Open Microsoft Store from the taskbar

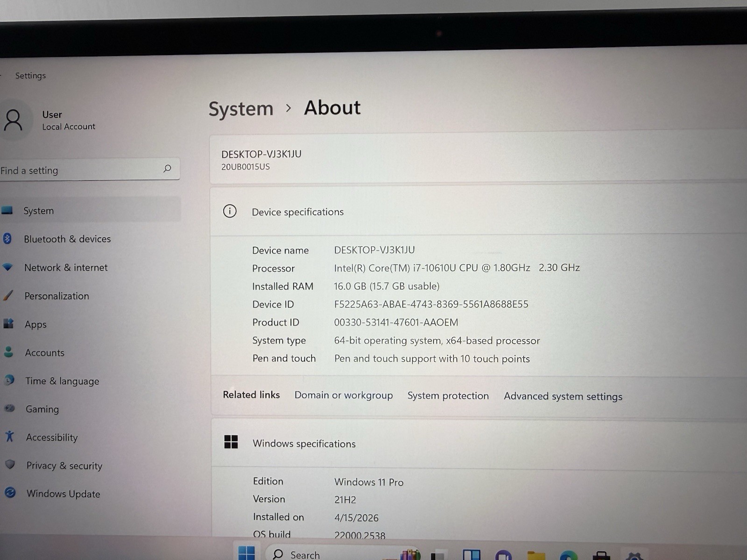coord(601,555)
